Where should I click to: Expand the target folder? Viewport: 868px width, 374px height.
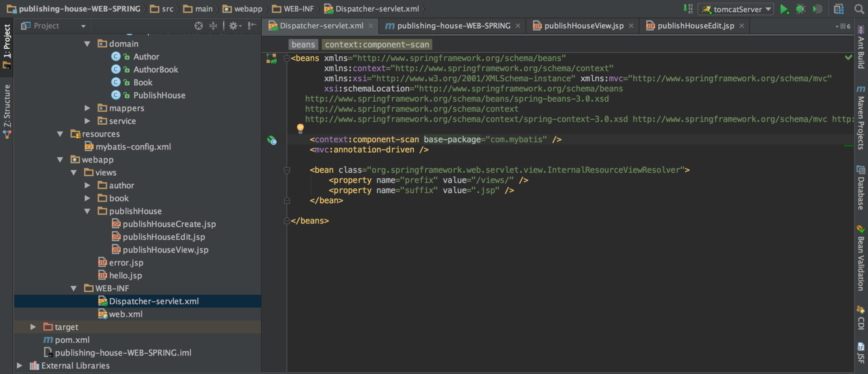point(33,327)
